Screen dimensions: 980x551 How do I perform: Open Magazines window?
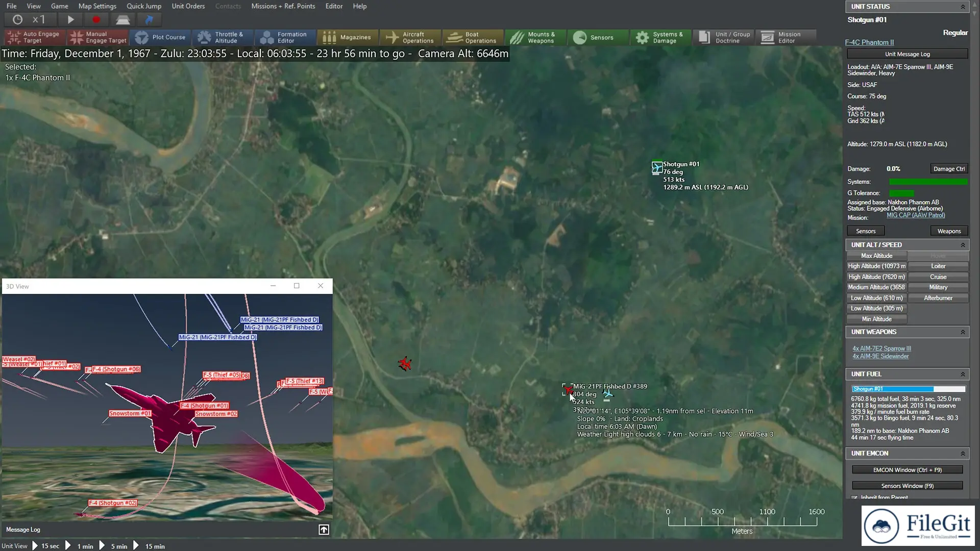(349, 37)
